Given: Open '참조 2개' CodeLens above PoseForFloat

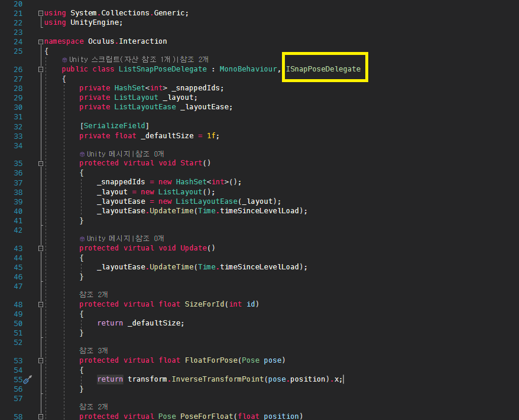Looking at the screenshot, I should click(93, 407).
